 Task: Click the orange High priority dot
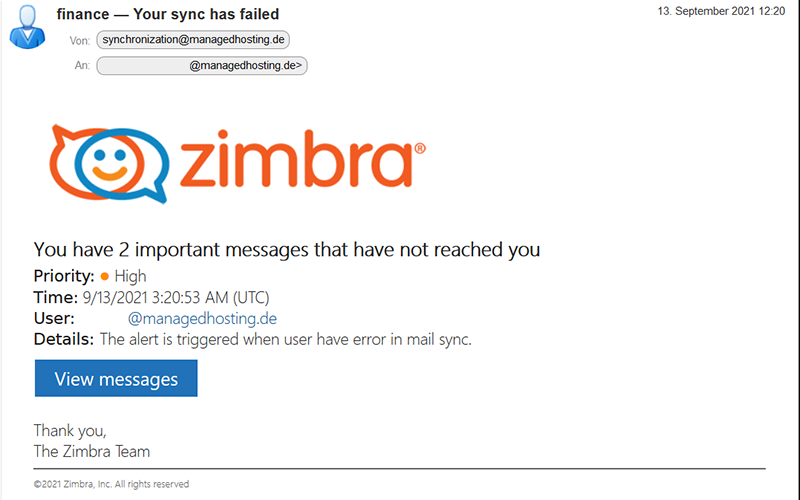pyautogui.click(x=105, y=276)
